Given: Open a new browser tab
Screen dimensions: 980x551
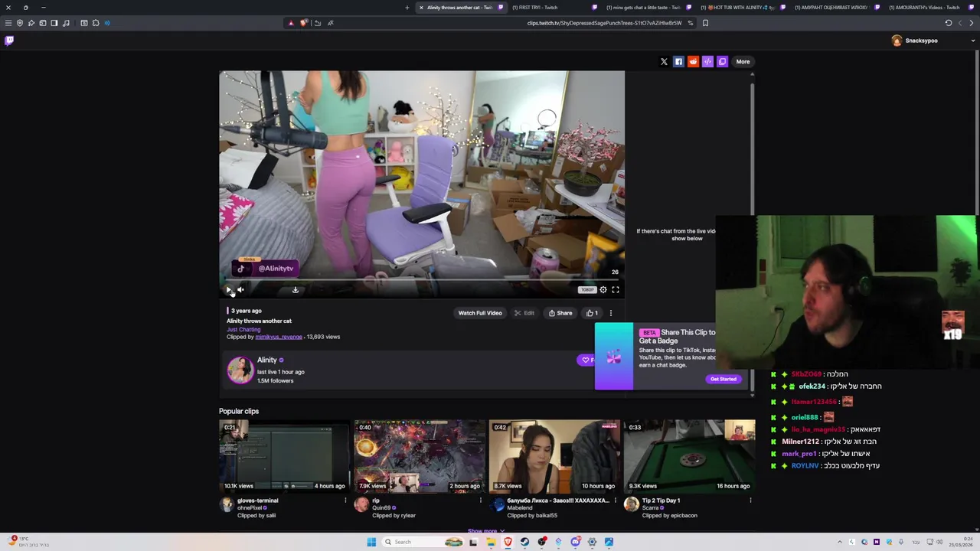Looking at the screenshot, I should coord(407,8).
